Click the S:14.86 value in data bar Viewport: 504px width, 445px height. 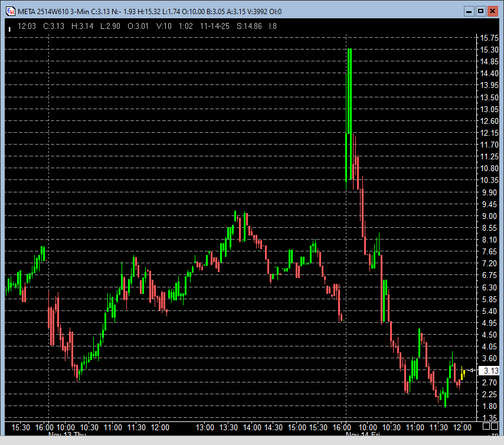[248, 26]
